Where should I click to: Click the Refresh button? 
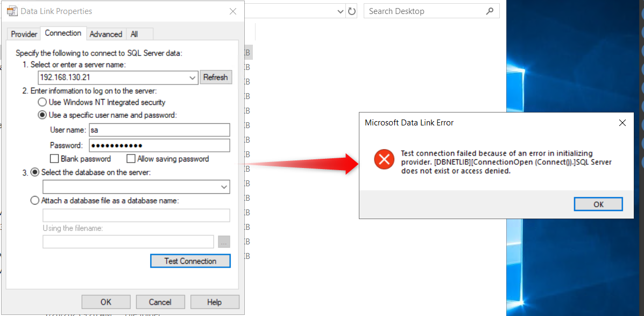click(216, 78)
